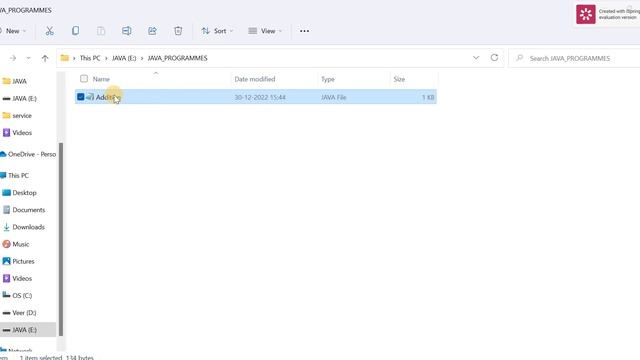Viewport: 640px width, 360px height.
Task: Sort by the Name column
Action: (x=101, y=79)
